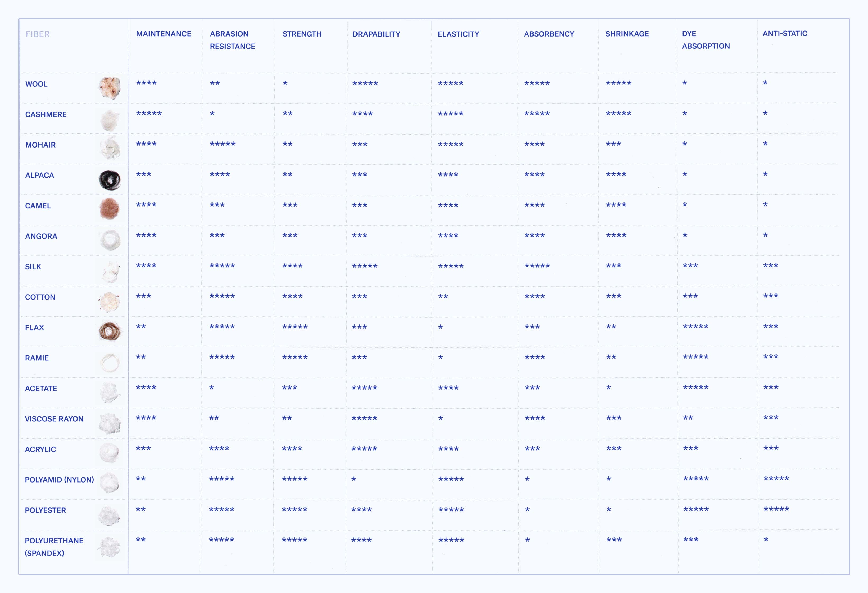Image resolution: width=868 pixels, height=593 pixels.
Task: Click the ALPACA row label
Action: pyautogui.click(x=40, y=175)
